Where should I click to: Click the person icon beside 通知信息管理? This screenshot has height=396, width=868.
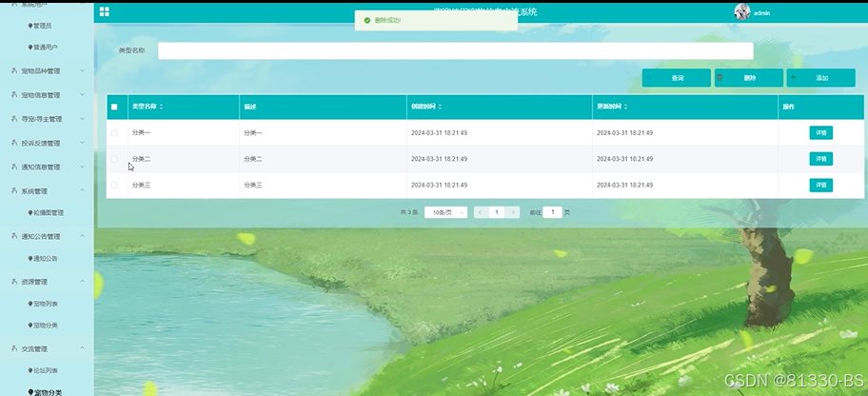click(x=14, y=167)
